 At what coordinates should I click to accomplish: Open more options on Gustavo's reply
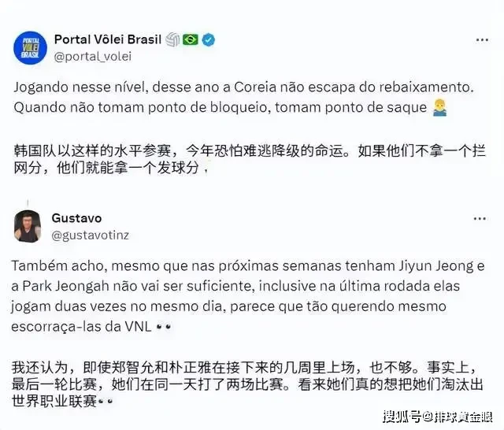click(x=480, y=218)
